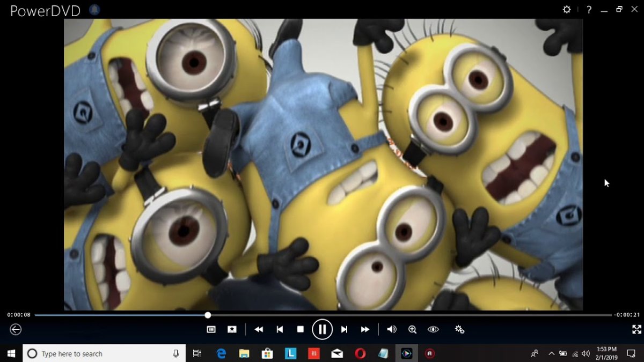Click the remaining time -0:00:21
644x362 pixels.
(626, 315)
